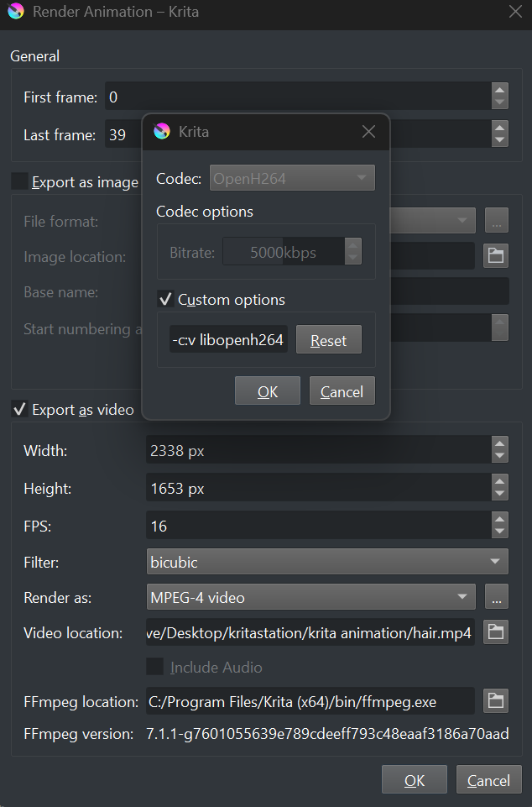Browse for FFmpeg location folder

(496, 700)
